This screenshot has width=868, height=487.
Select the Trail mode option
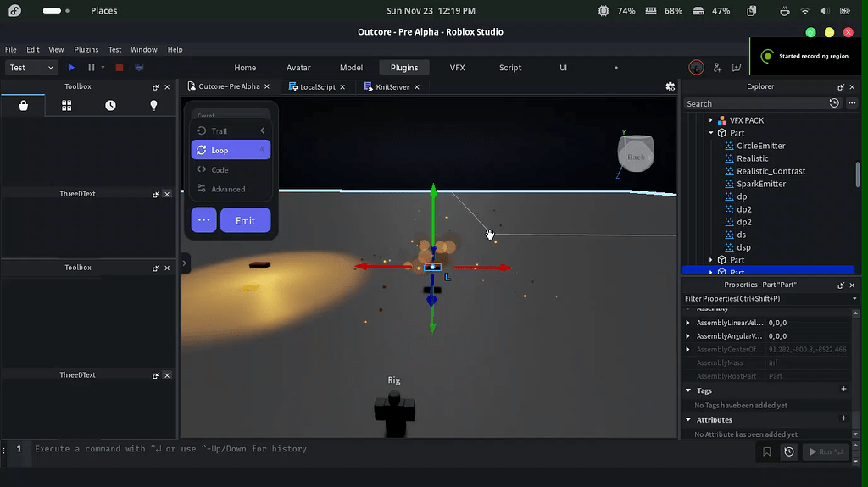(x=231, y=131)
